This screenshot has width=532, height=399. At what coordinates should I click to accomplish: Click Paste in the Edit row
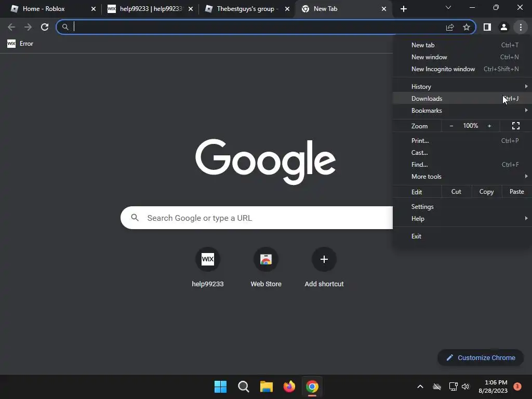click(x=517, y=192)
